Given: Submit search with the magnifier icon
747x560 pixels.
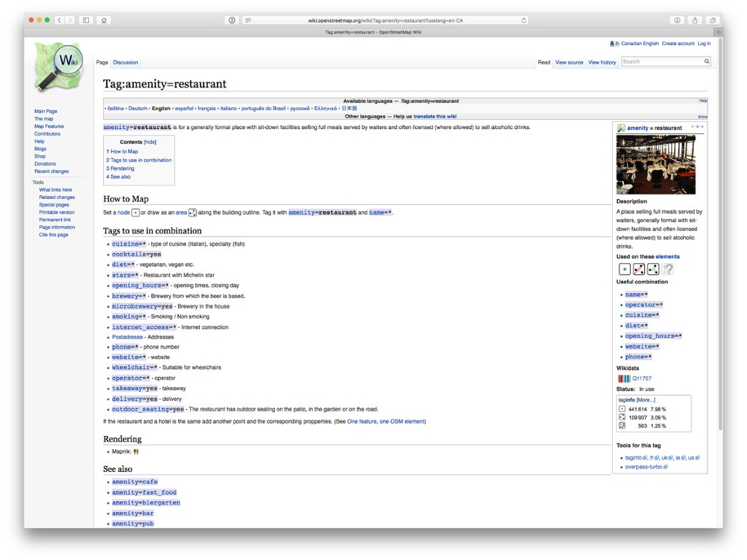Looking at the screenshot, I should (x=706, y=61).
